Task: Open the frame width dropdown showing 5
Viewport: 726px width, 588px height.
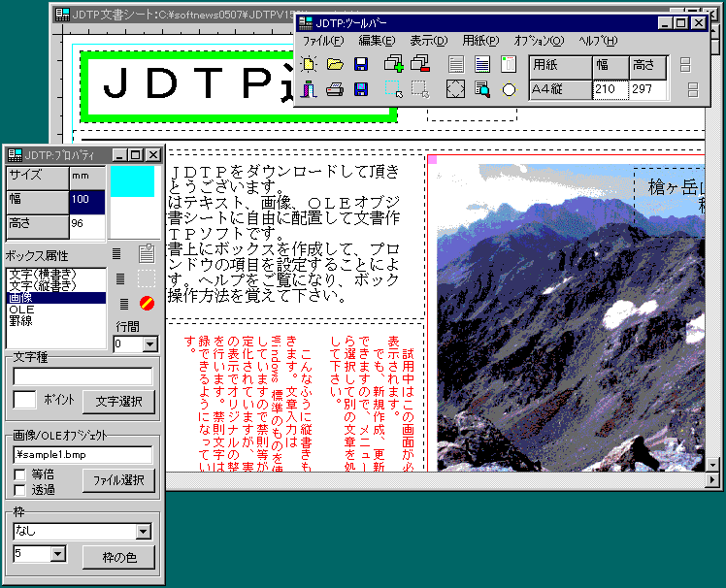Action: 58,554
